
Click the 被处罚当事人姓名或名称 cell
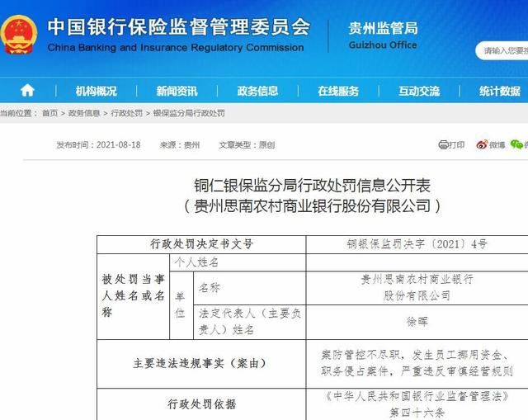133,296
